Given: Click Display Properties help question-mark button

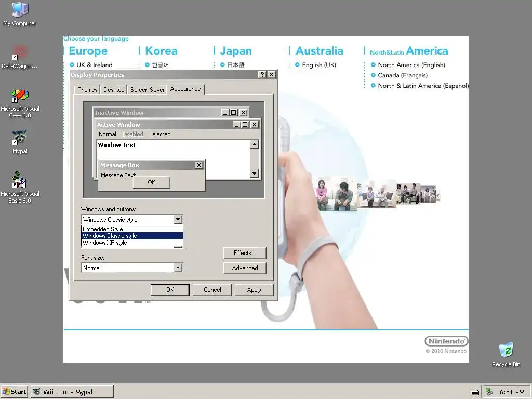Looking at the screenshot, I should coord(262,75).
